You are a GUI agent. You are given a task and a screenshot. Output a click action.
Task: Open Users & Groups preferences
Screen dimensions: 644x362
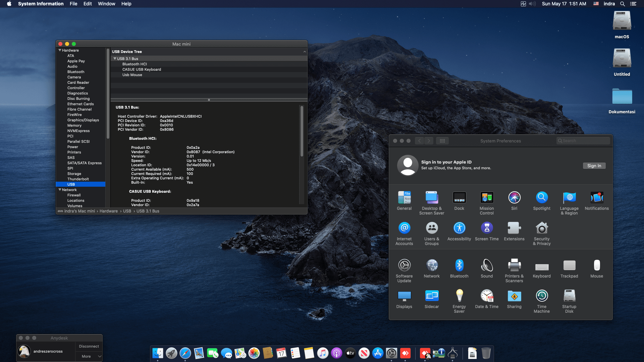click(x=432, y=233)
